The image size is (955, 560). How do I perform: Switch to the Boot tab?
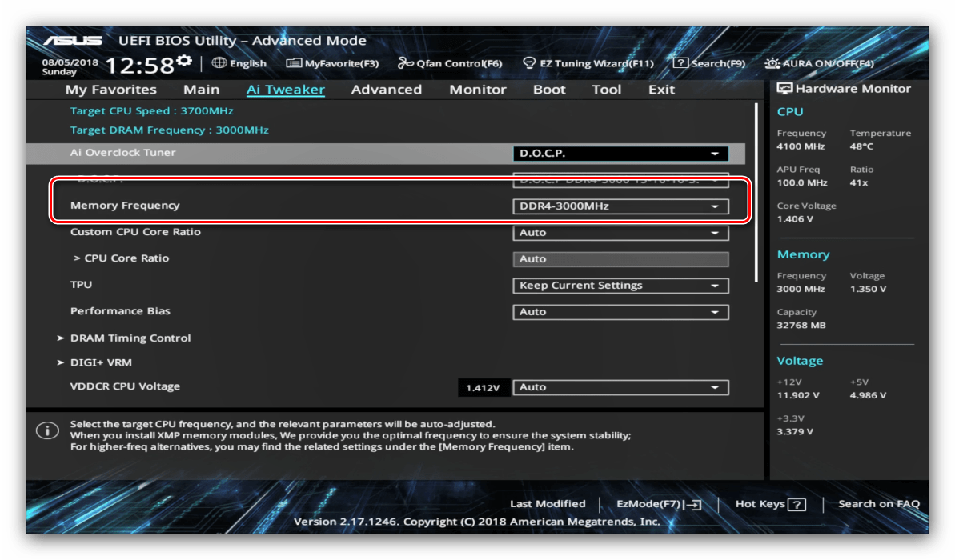[549, 90]
